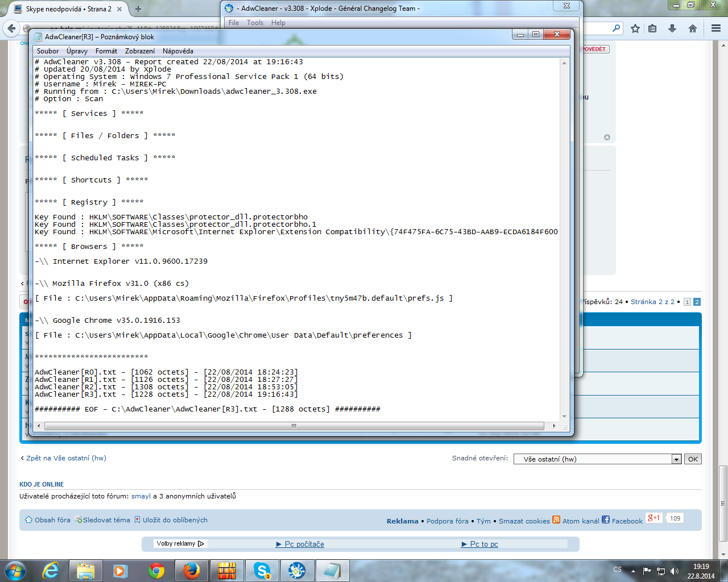Switch to Skype on the taskbar

pyautogui.click(x=262, y=571)
